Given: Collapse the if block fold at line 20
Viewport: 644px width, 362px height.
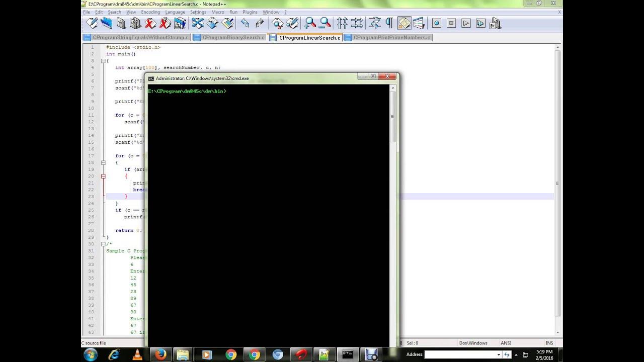Looking at the screenshot, I should 103,176.
